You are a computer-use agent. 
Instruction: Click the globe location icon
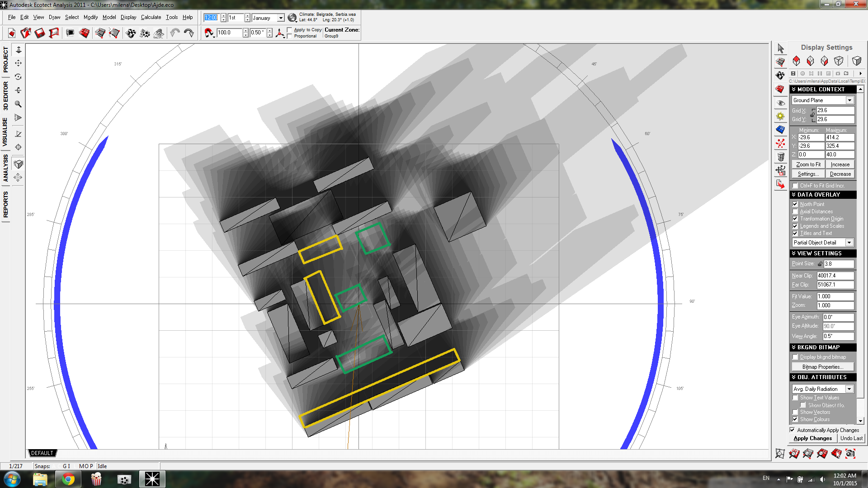tap(292, 18)
